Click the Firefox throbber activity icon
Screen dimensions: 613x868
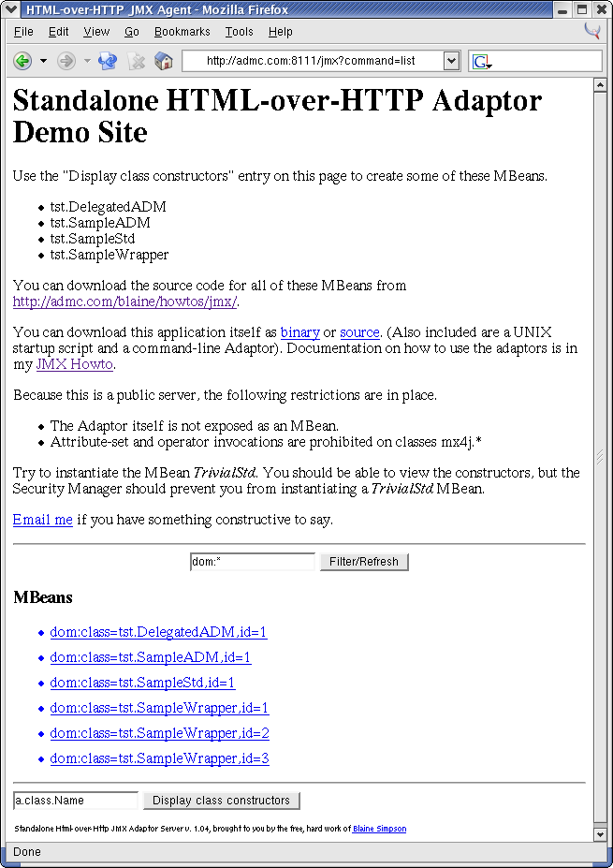coord(592,31)
